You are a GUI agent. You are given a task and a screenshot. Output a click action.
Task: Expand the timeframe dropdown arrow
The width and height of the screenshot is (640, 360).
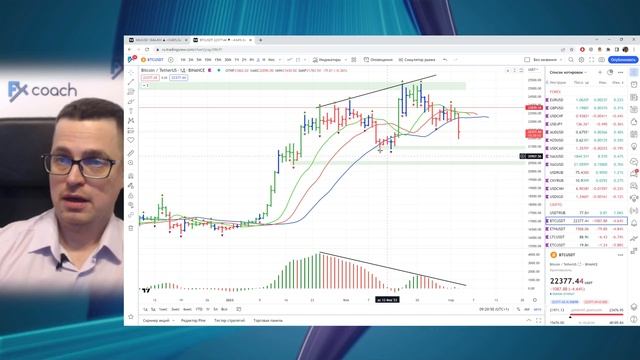[x=280, y=60]
